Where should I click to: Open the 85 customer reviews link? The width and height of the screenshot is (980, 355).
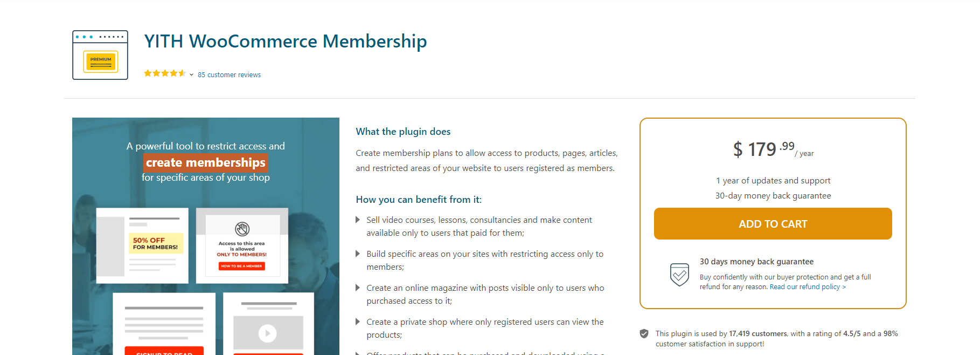click(x=229, y=74)
